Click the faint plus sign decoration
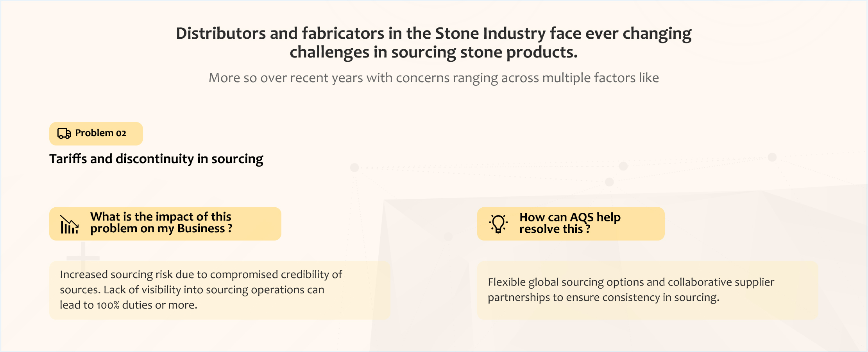This screenshot has width=868, height=352. point(83,257)
